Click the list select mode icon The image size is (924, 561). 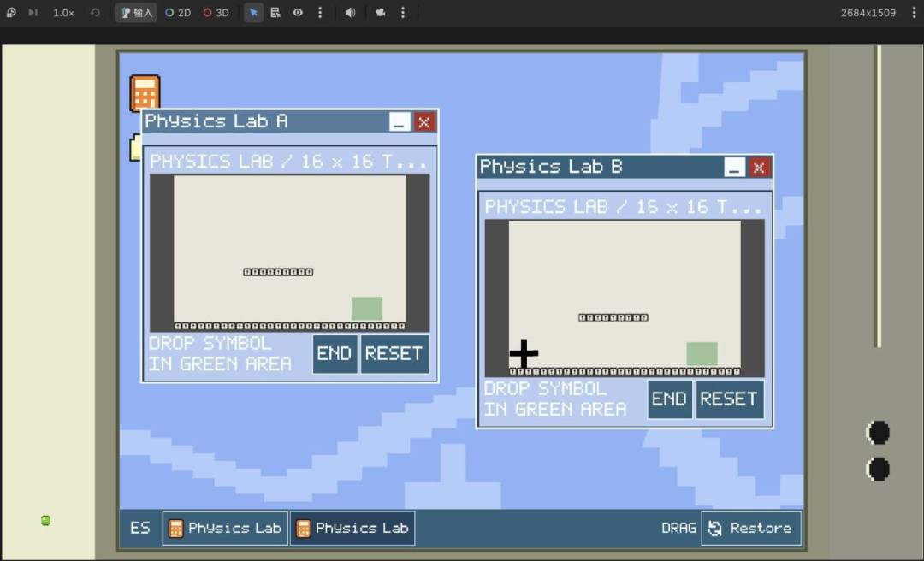(275, 12)
